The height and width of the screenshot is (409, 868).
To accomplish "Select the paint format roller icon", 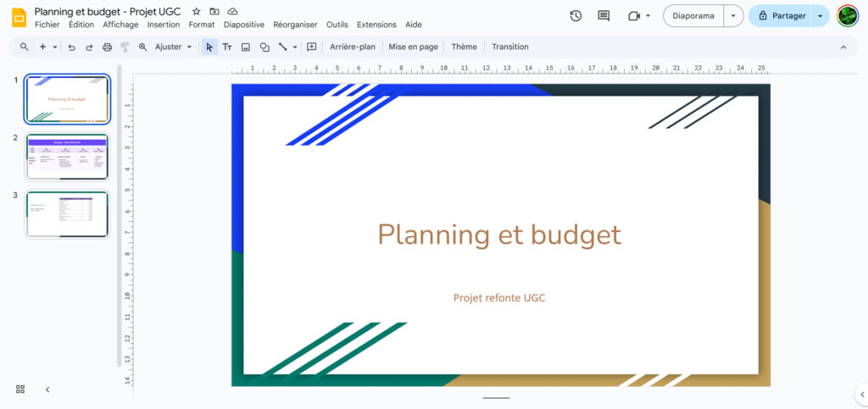I will [125, 47].
